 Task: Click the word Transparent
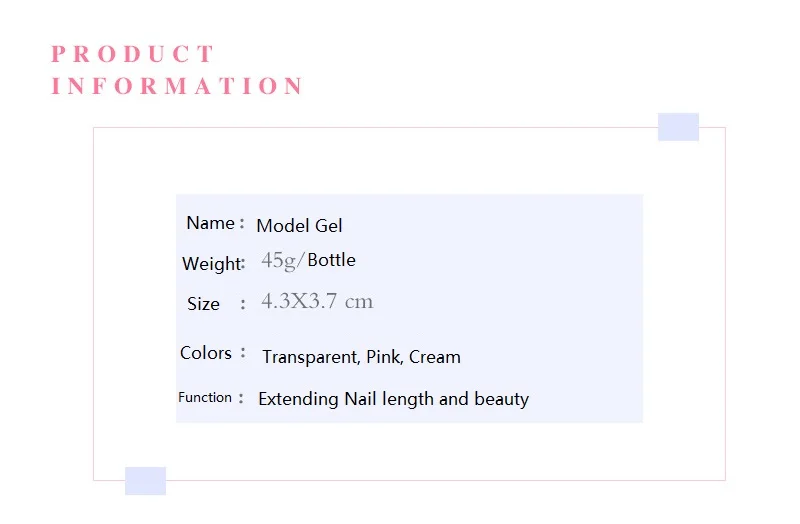[311, 357]
